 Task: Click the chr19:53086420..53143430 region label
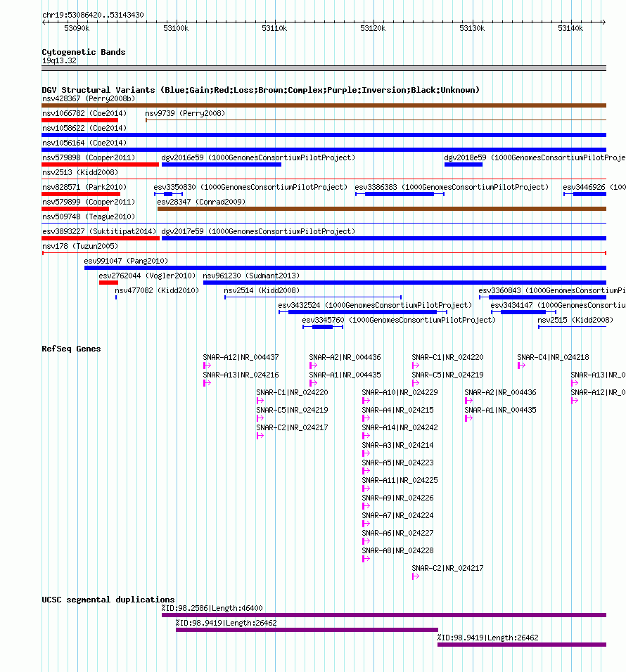click(93, 15)
